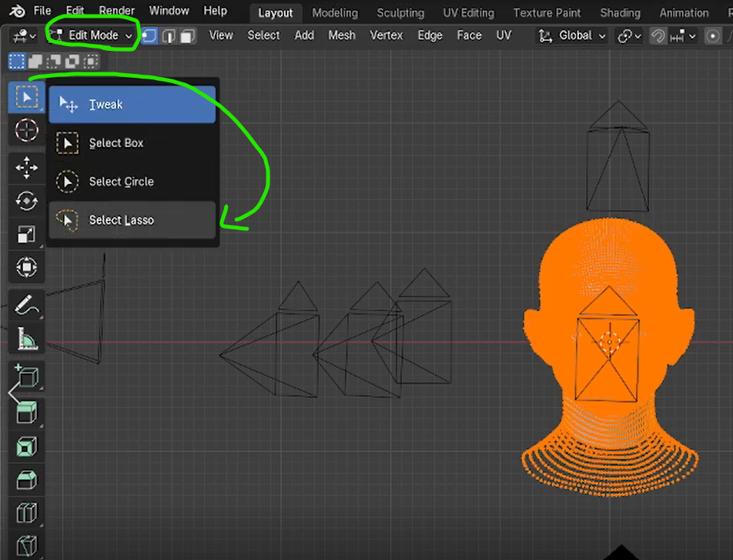The width and height of the screenshot is (733, 560).
Task: Enable vertex select mode
Action: [150, 35]
